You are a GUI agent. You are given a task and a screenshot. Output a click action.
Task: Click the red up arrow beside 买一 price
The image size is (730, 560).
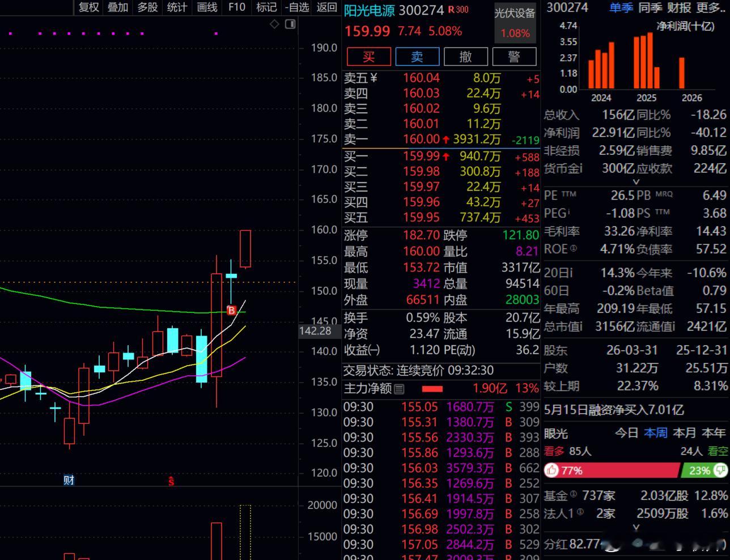point(446,156)
